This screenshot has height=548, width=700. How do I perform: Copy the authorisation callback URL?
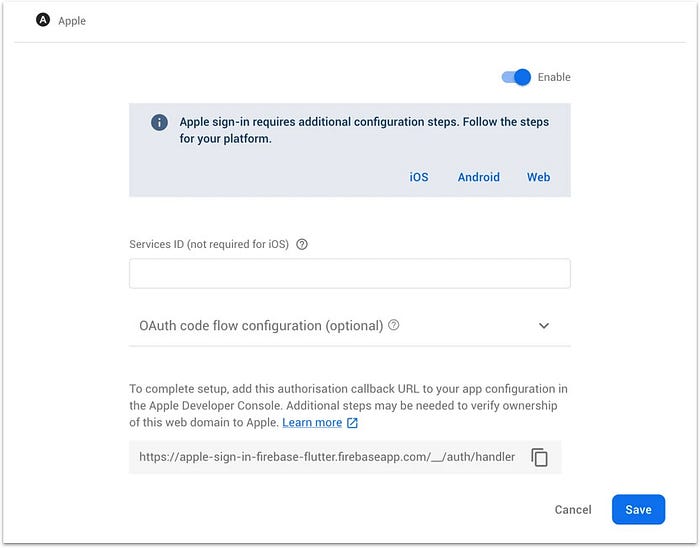(x=540, y=457)
